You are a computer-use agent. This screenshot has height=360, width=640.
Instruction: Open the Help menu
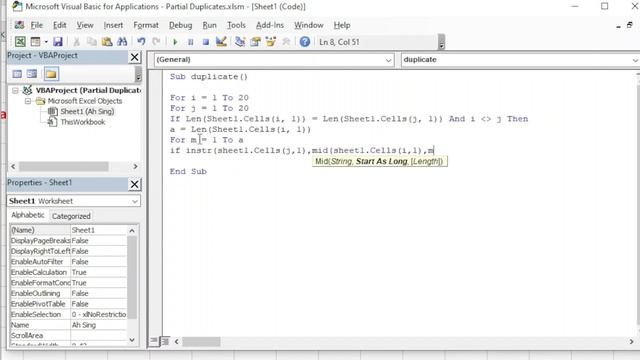342,25
